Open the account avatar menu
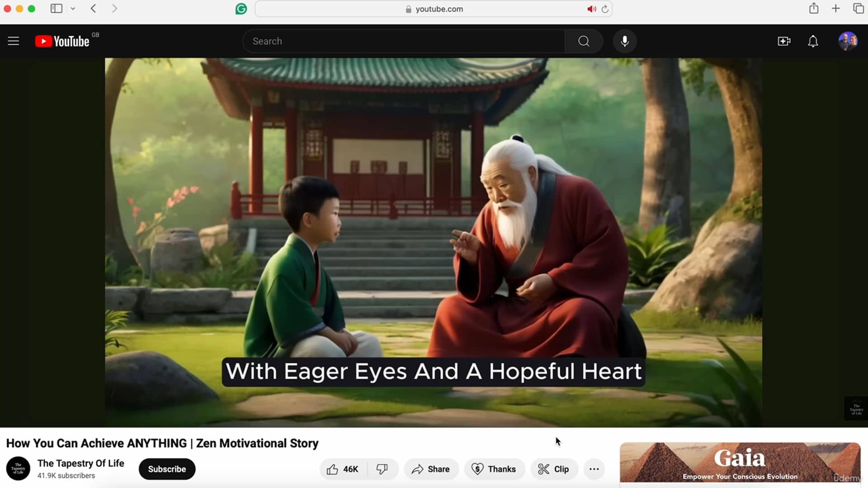Viewport: 868px width, 488px height. [848, 41]
